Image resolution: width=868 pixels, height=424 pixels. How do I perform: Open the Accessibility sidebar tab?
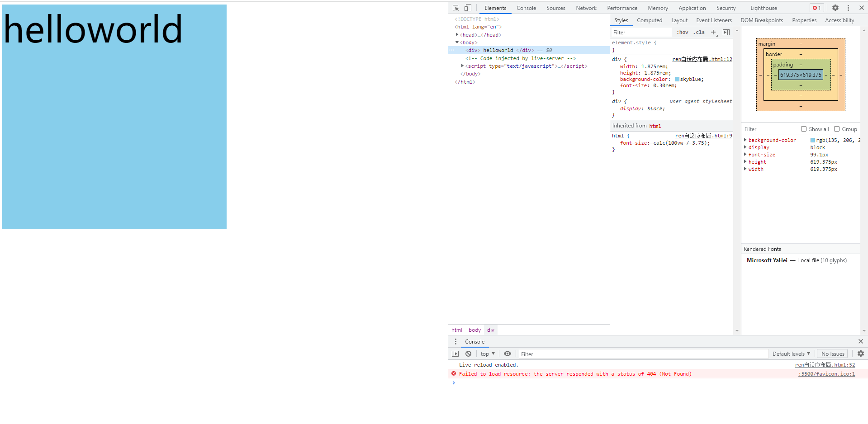coord(840,20)
